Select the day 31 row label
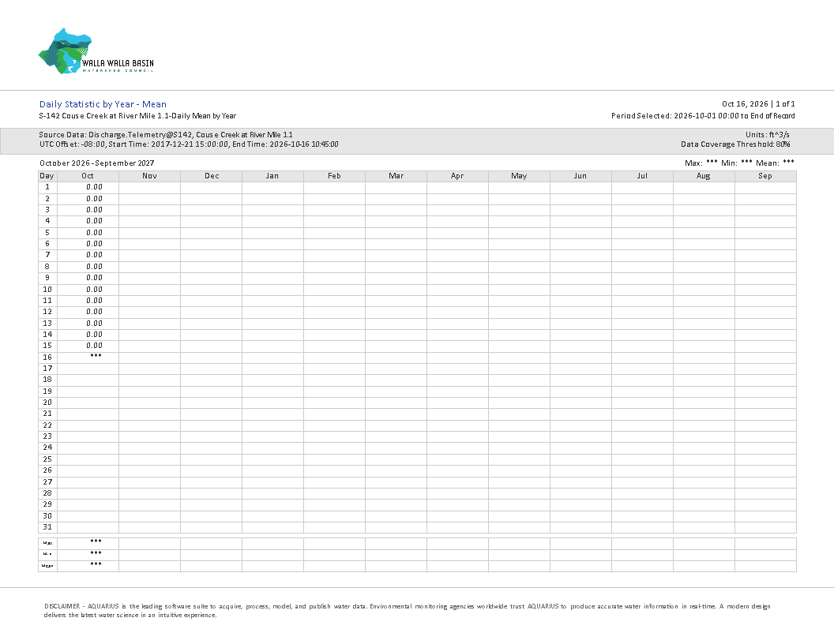The height and width of the screenshot is (644, 834). pos(47,527)
